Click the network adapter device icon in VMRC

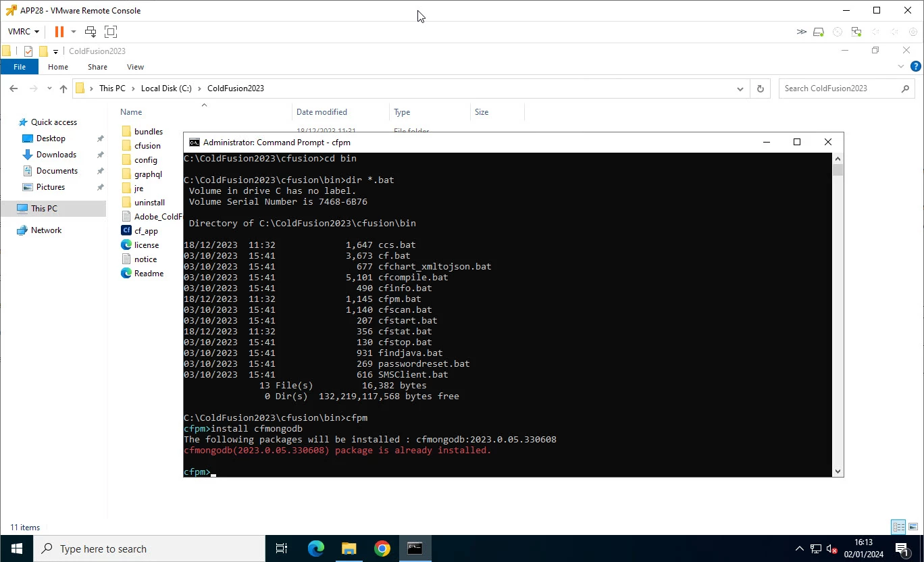[x=856, y=32]
